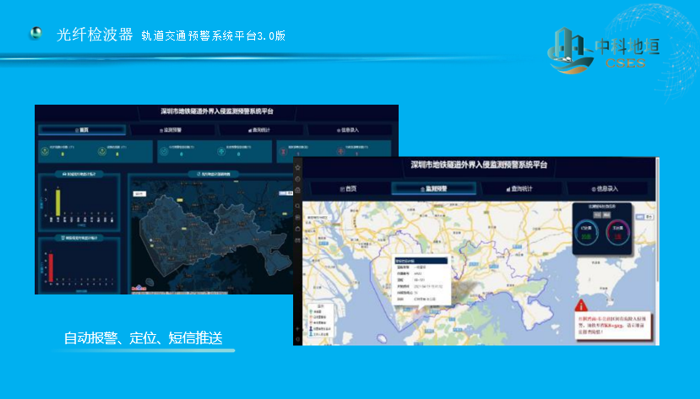
Task: Click the left small button in gauge widget
Action: 597,215
